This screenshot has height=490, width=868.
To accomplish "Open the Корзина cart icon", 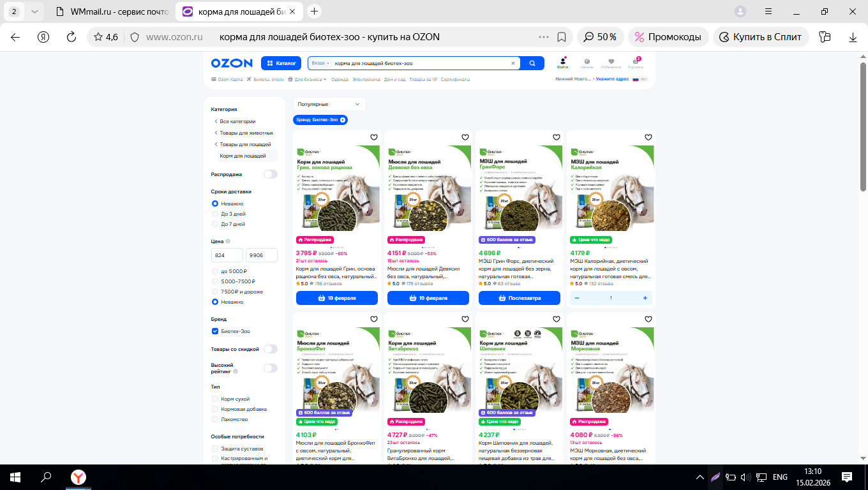I will (x=636, y=63).
